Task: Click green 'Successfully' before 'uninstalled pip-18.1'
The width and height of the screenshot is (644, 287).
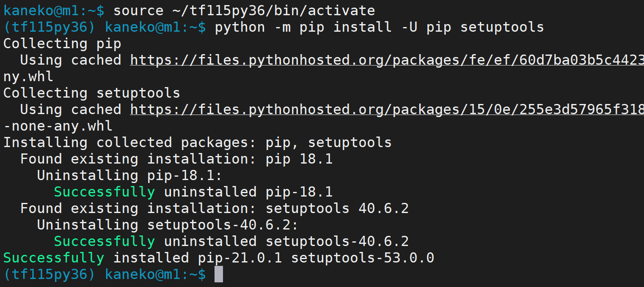Action: click(x=104, y=192)
